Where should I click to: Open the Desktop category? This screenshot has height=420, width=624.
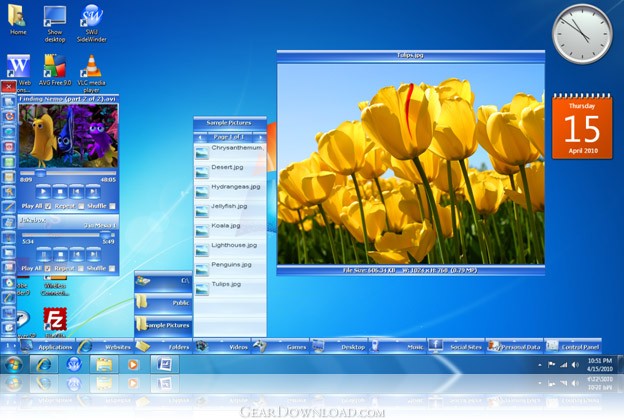click(x=339, y=347)
